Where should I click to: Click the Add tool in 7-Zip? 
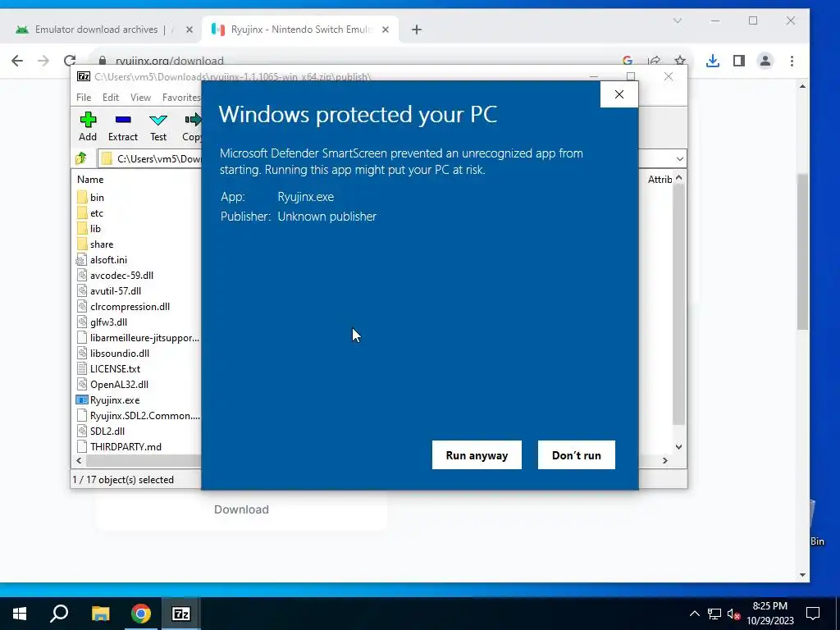click(x=87, y=127)
